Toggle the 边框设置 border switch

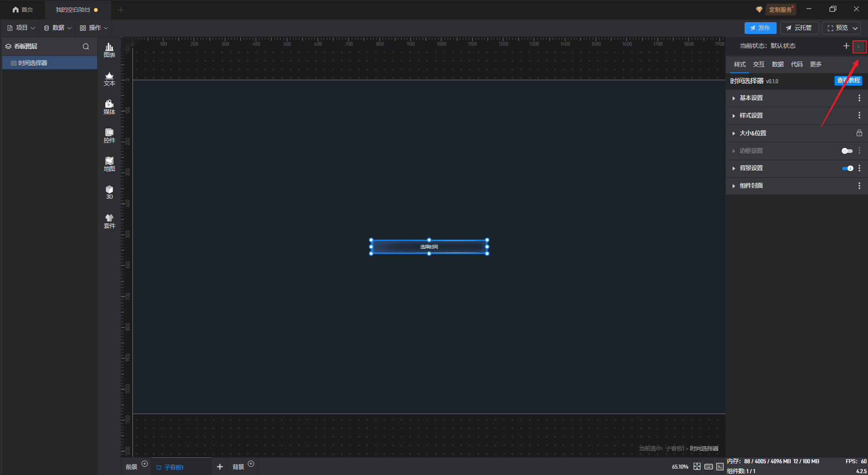click(x=847, y=151)
